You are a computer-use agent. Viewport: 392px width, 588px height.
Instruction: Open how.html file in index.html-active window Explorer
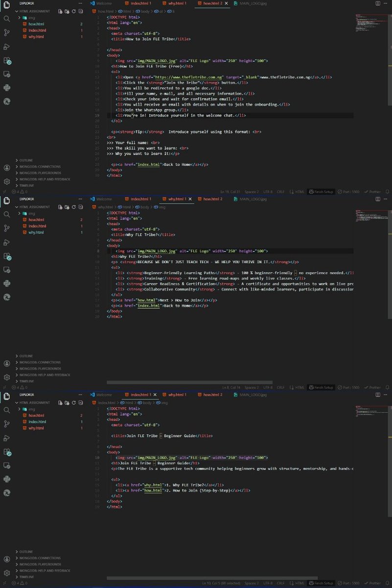click(x=36, y=415)
